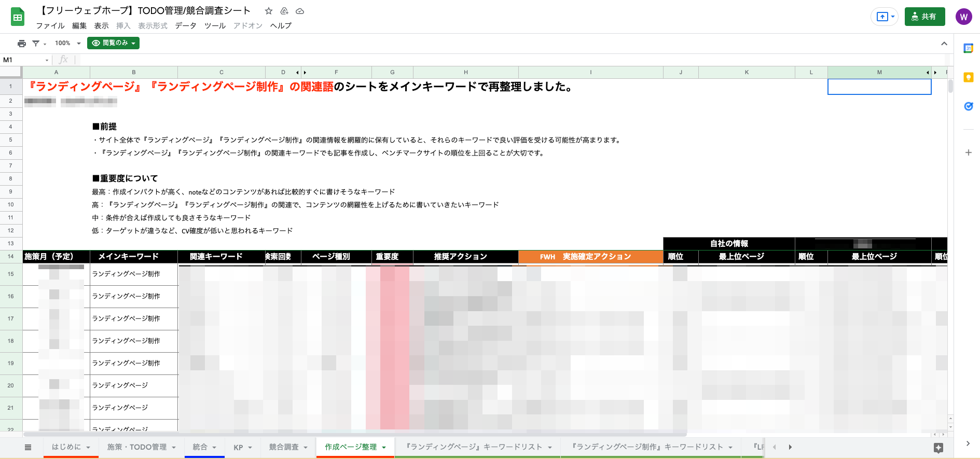Screen dimensions: 980x459
Task: Show previous sheet tabs arrow
Action: [774, 447]
